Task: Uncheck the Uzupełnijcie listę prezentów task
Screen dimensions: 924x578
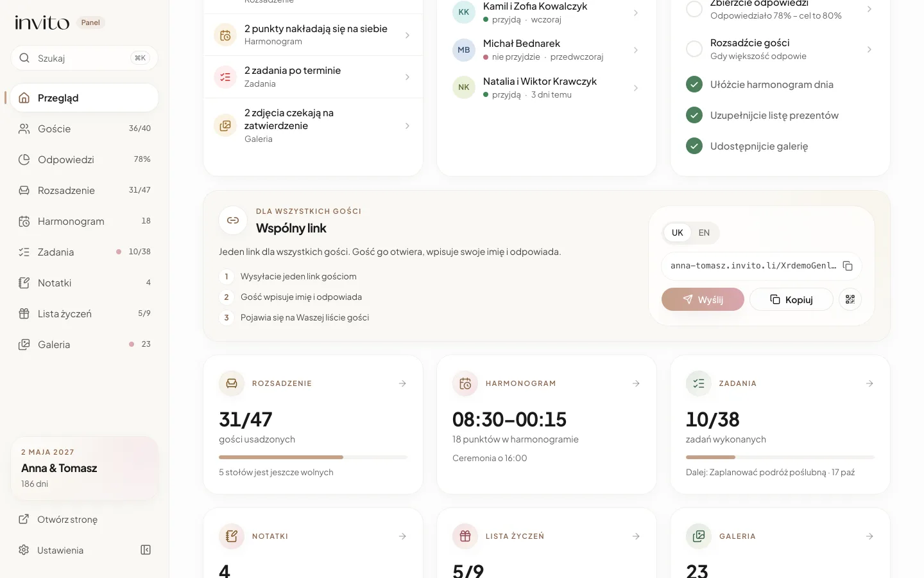Action: (x=694, y=115)
